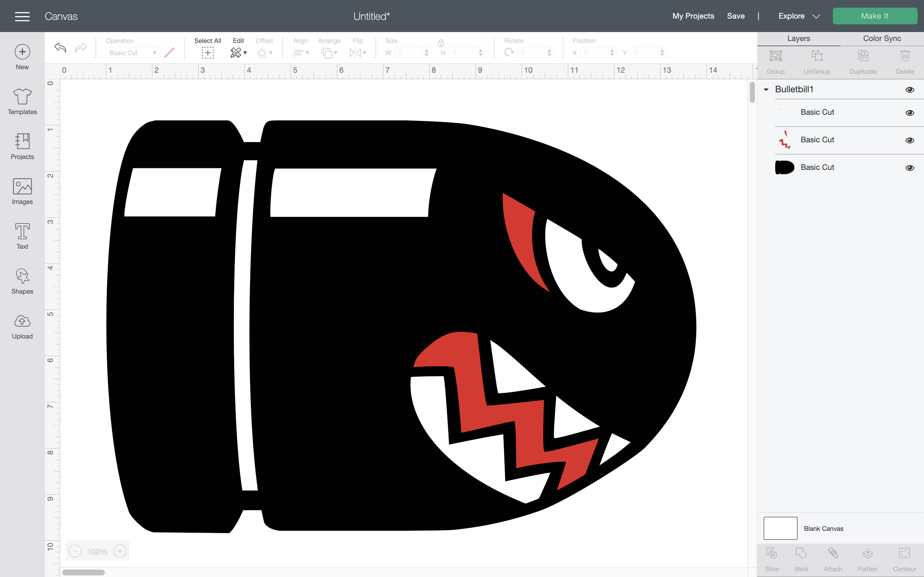Collapse the Bulletbill1 layer group
Screen dimensions: 924x577
(x=766, y=89)
